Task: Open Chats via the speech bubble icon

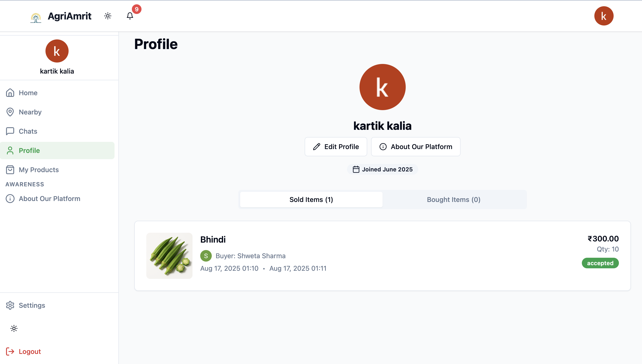Action: pos(10,131)
